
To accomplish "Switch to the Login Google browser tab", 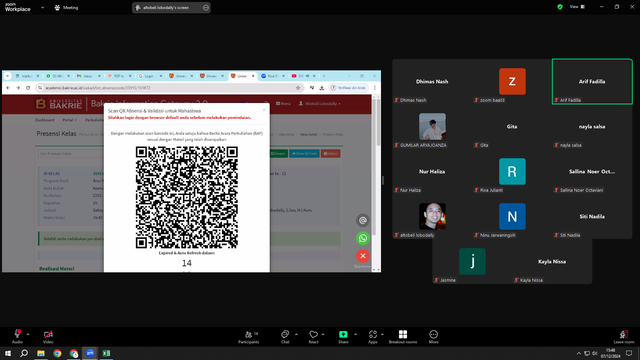I will tap(149, 76).
